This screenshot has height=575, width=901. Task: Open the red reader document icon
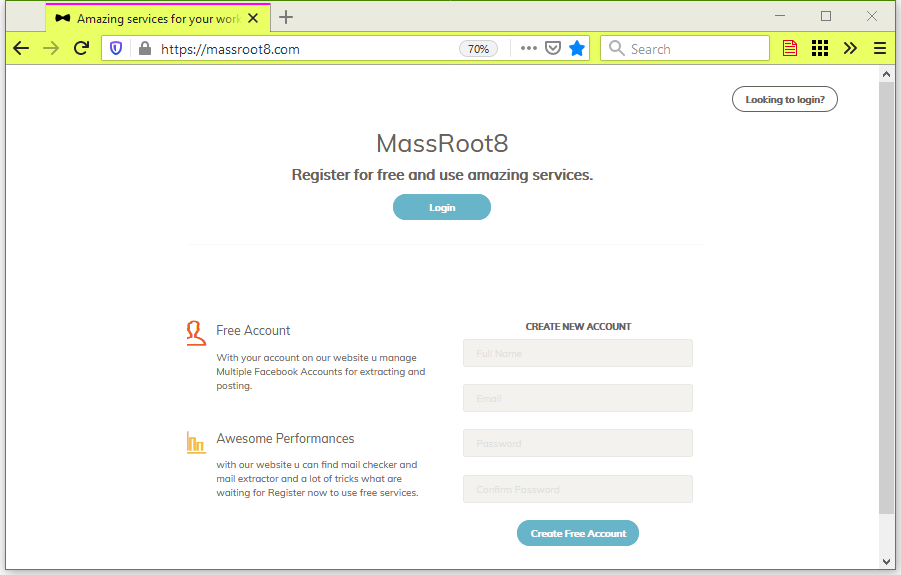click(x=790, y=48)
